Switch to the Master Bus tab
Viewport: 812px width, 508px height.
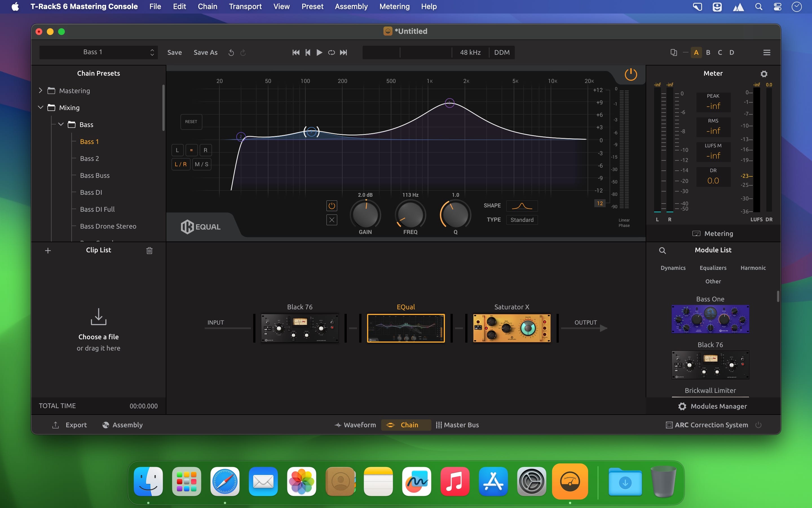pyautogui.click(x=457, y=425)
